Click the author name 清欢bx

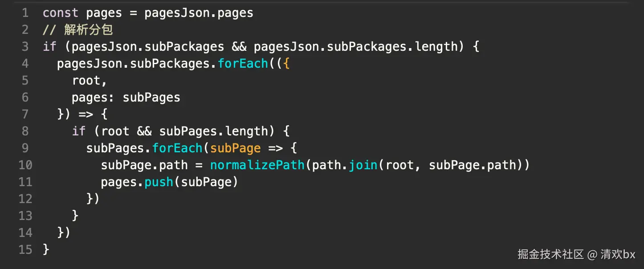point(617,254)
